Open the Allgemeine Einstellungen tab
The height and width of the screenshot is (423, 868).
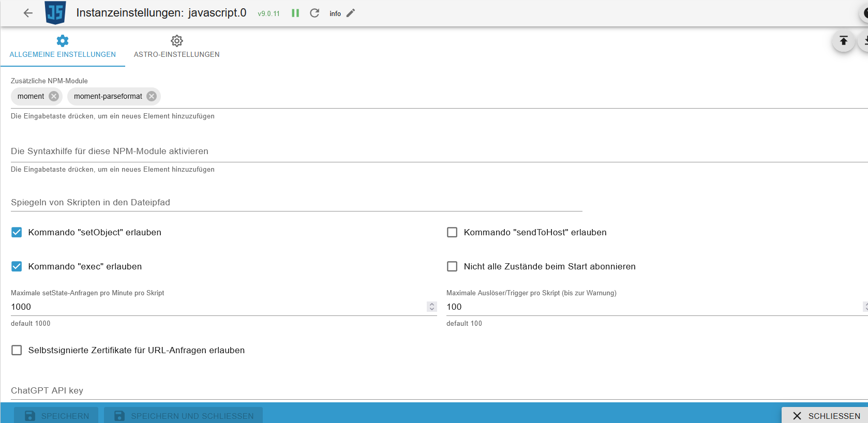click(x=63, y=47)
